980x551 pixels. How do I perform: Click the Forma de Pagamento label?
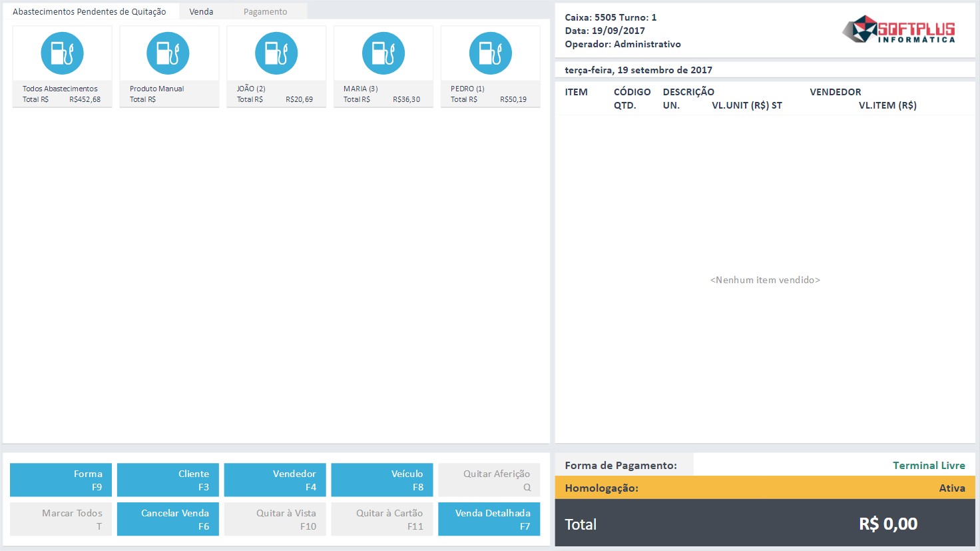click(620, 466)
